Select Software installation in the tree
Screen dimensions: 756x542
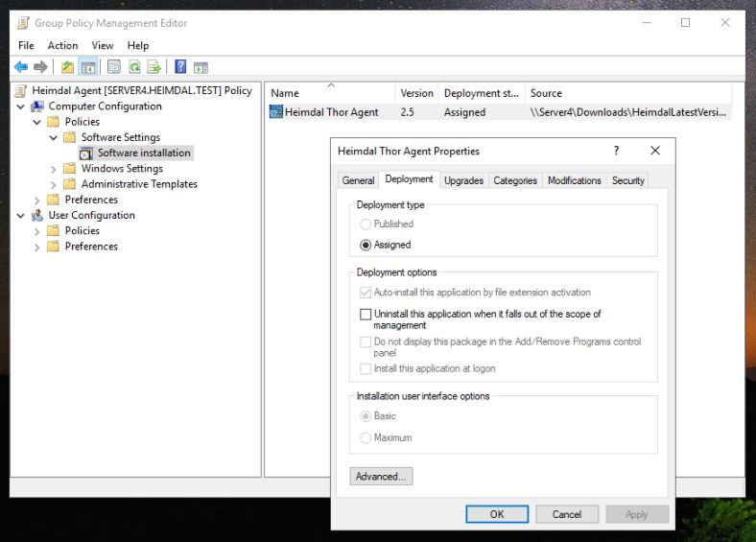coord(144,153)
